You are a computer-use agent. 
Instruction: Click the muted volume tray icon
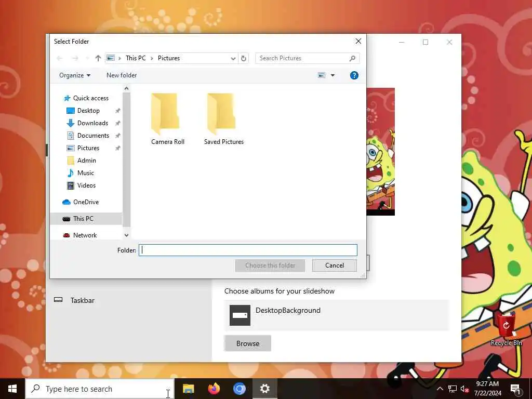click(464, 389)
